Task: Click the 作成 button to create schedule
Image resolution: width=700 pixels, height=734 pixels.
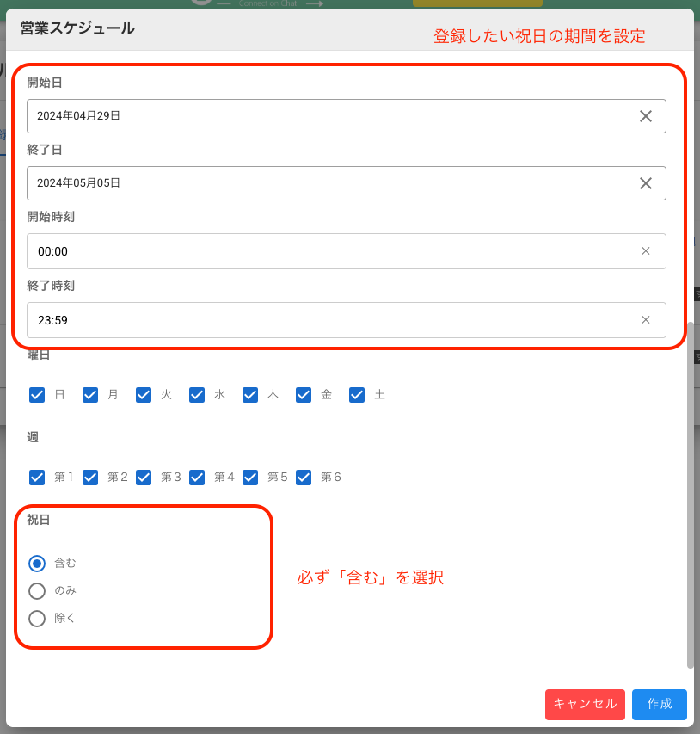Action: 659,704
